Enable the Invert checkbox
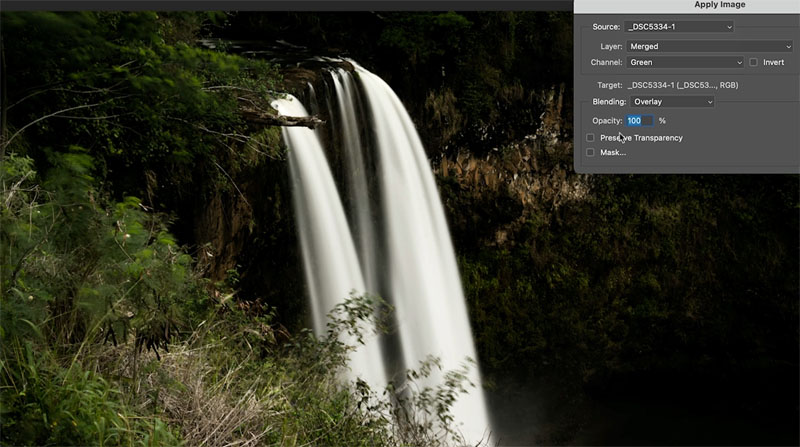 (x=754, y=62)
